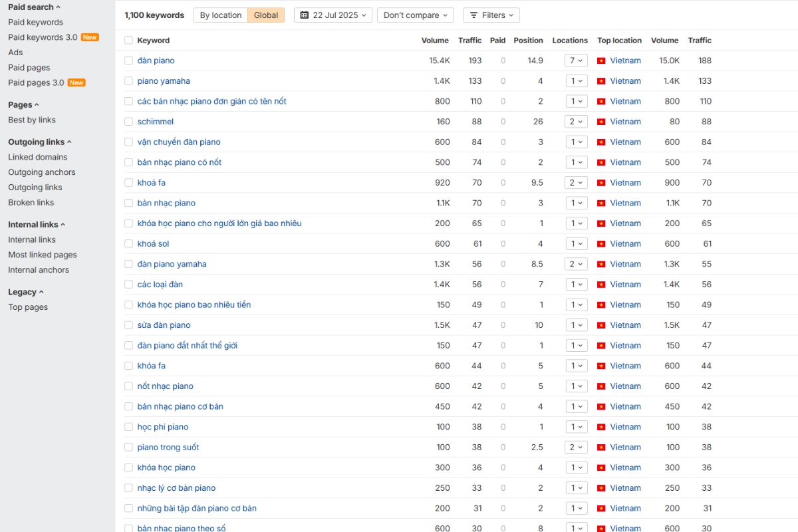Open Outgoing anchors in the sidebar
Screen dimensions: 798x532
click(42, 172)
